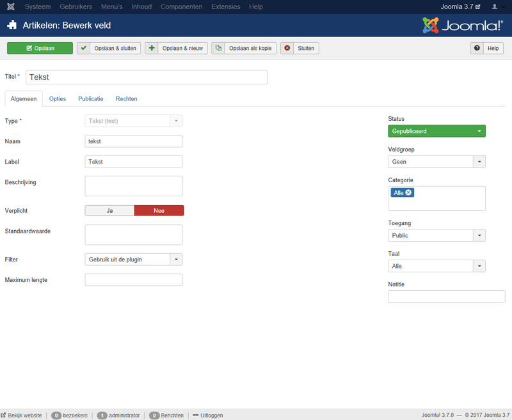Switch to the Opties tab
This screenshot has height=420, width=512.
point(58,98)
